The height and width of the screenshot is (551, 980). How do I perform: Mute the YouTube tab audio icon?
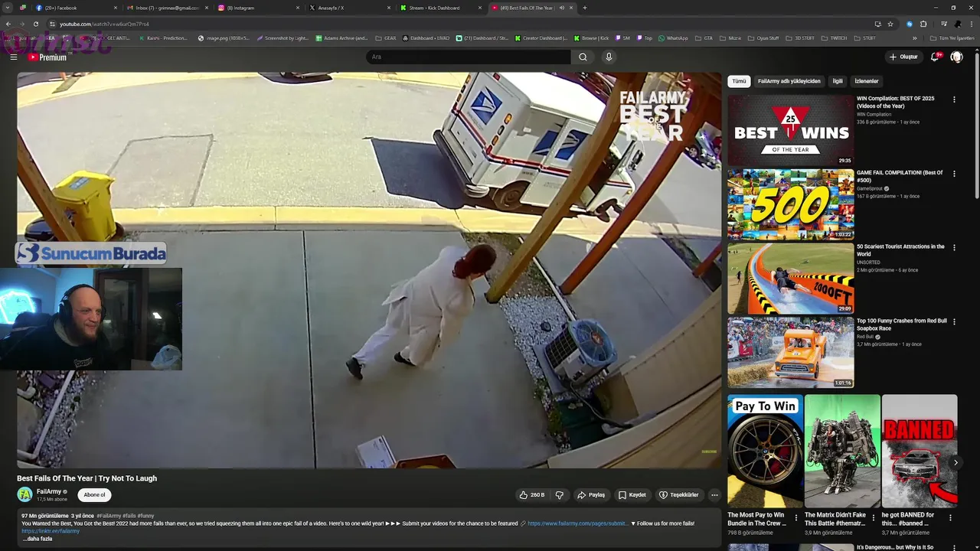[x=562, y=8]
